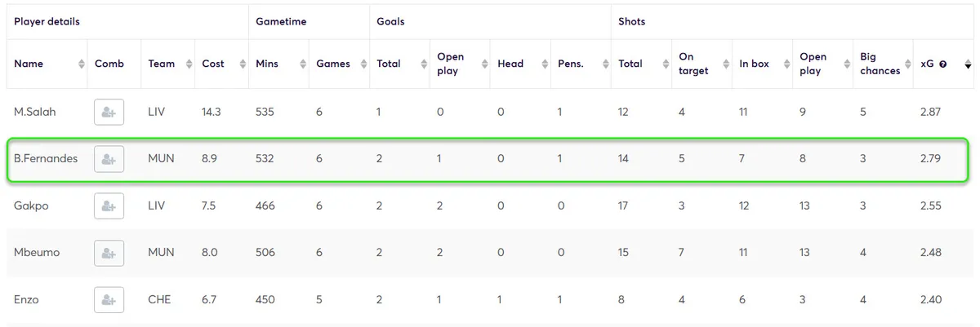Toggle xG column sort arrow

click(968, 64)
